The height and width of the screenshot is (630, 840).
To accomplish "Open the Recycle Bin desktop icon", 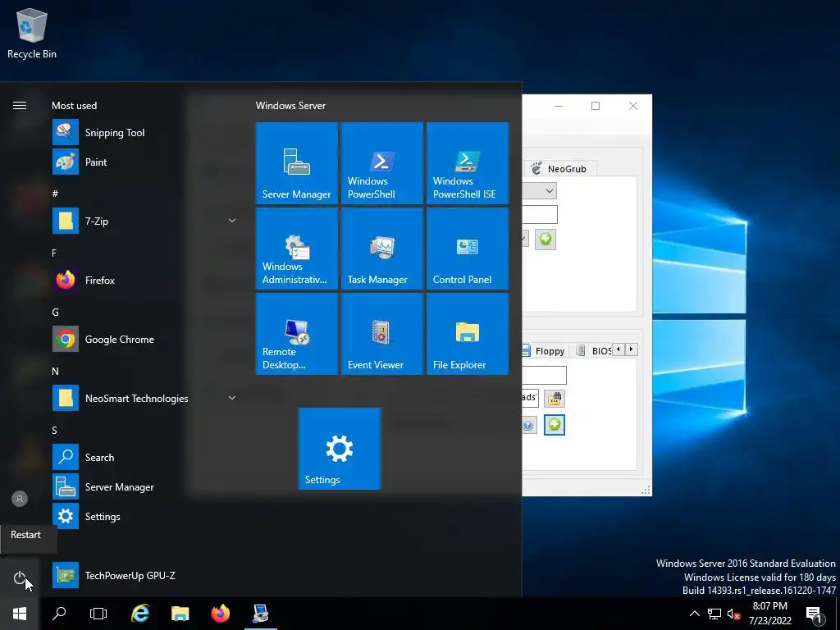I will (x=32, y=33).
